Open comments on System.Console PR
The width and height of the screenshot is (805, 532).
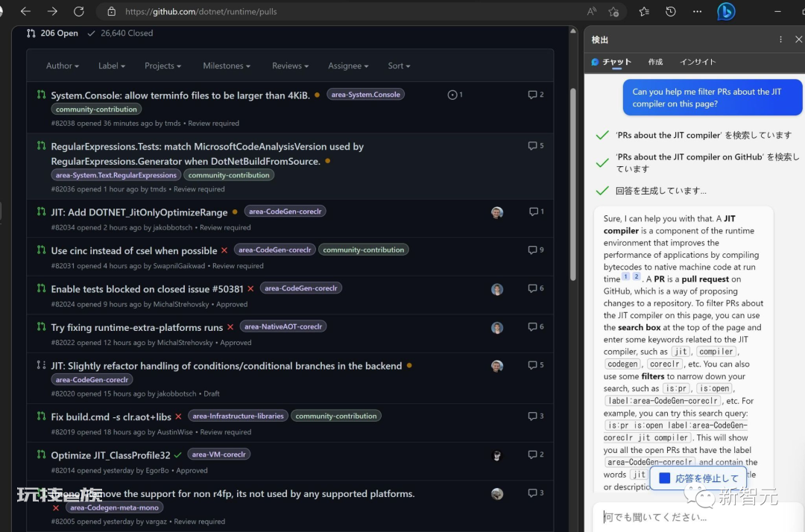click(x=535, y=95)
